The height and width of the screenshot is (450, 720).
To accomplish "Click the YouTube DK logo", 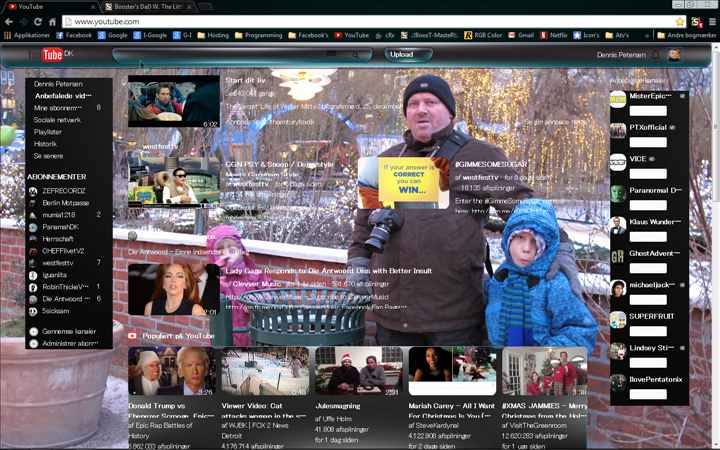I will click(x=56, y=55).
